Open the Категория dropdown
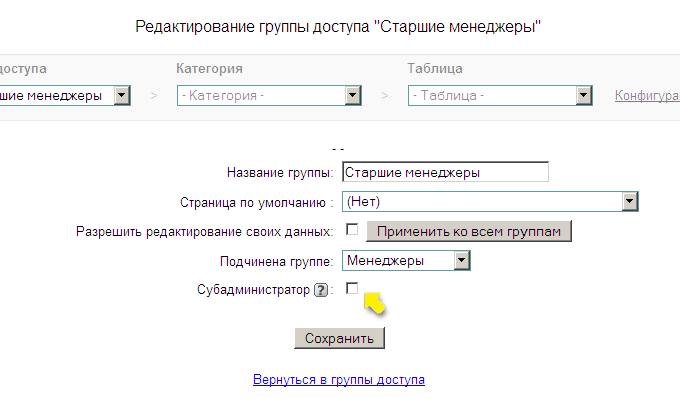Screen dimensions: 680x399 [269, 95]
